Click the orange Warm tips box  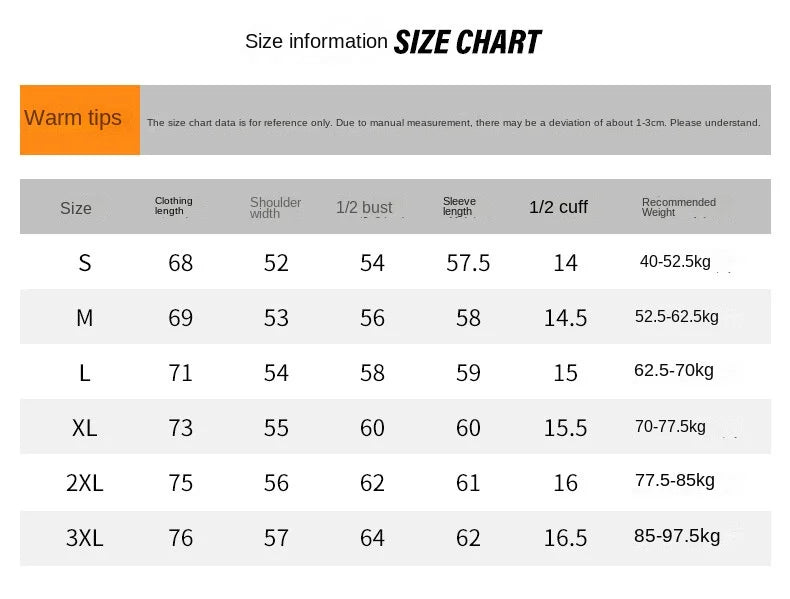pyautogui.click(x=80, y=120)
